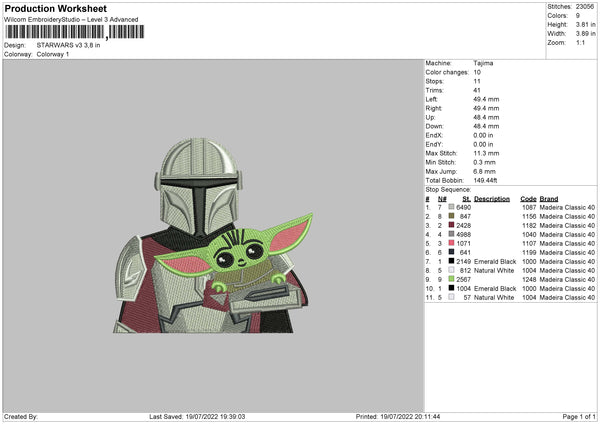Click the Code column header
The height and width of the screenshot is (424, 600).
pyautogui.click(x=528, y=198)
